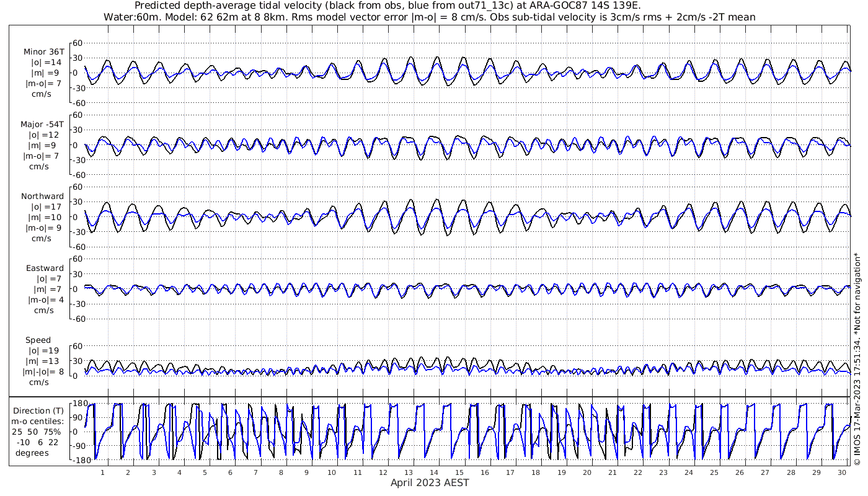Click '|m| =7' in the Eastward panel

(49, 289)
